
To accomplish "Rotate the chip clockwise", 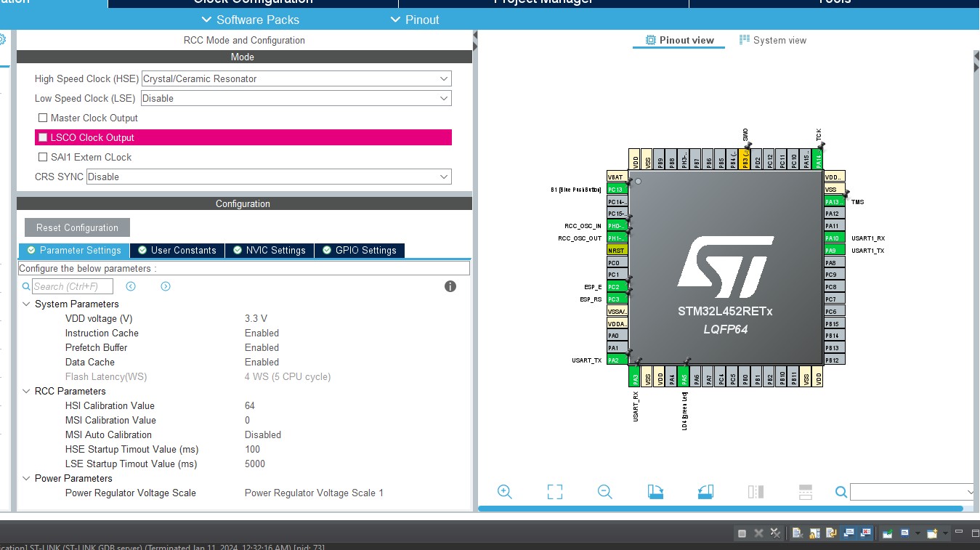I will pyautogui.click(x=655, y=491).
